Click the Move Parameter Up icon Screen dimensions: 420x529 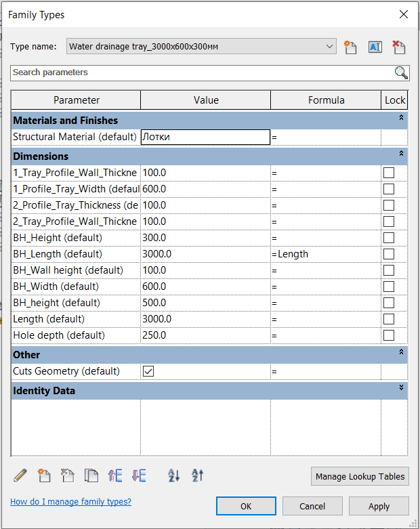(115, 475)
